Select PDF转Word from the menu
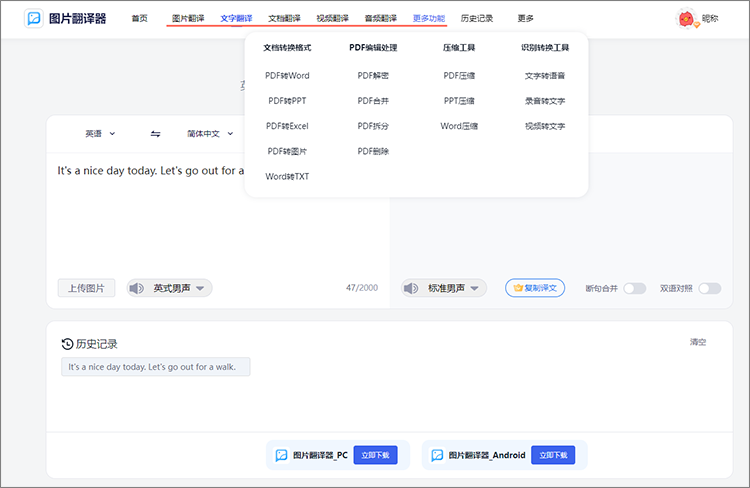This screenshot has width=750, height=488. [287, 76]
